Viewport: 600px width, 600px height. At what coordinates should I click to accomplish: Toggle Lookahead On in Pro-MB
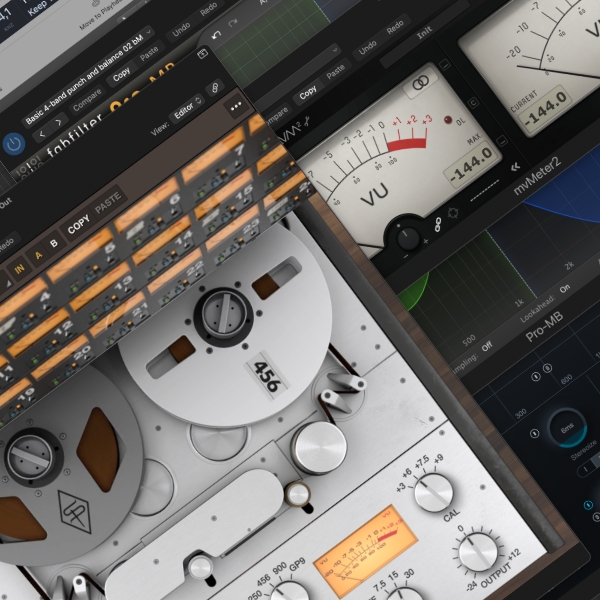click(x=565, y=289)
